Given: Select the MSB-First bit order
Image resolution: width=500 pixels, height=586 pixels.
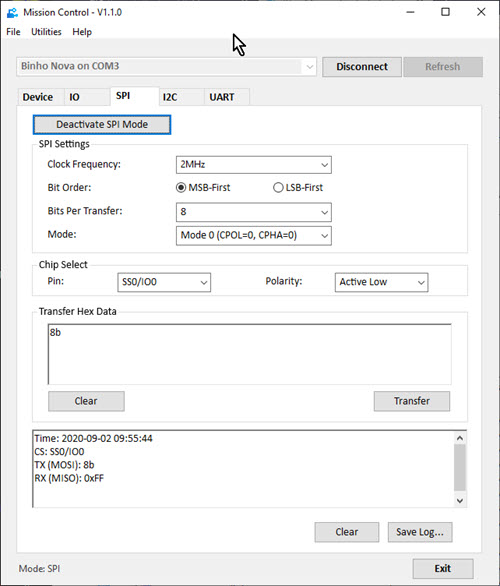Looking at the screenshot, I should coord(203,188).
